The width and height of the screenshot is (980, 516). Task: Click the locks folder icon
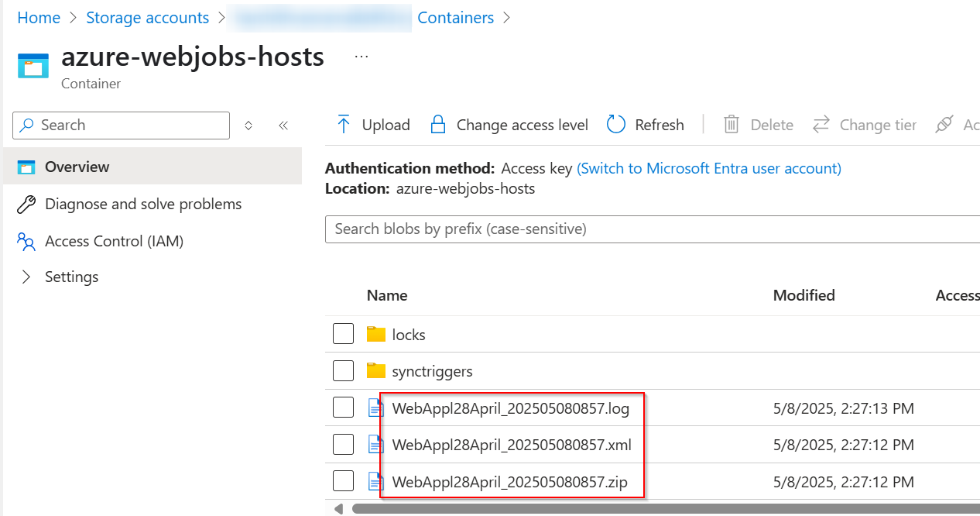click(x=376, y=335)
